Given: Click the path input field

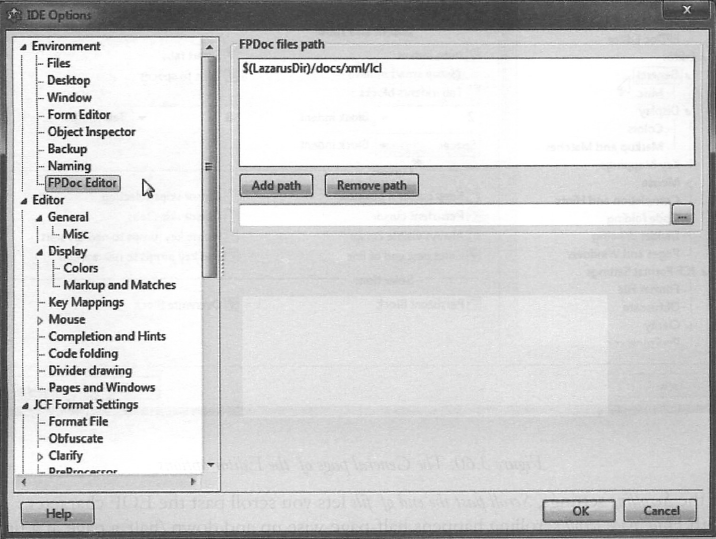Looking at the screenshot, I should click(x=454, y=214).
